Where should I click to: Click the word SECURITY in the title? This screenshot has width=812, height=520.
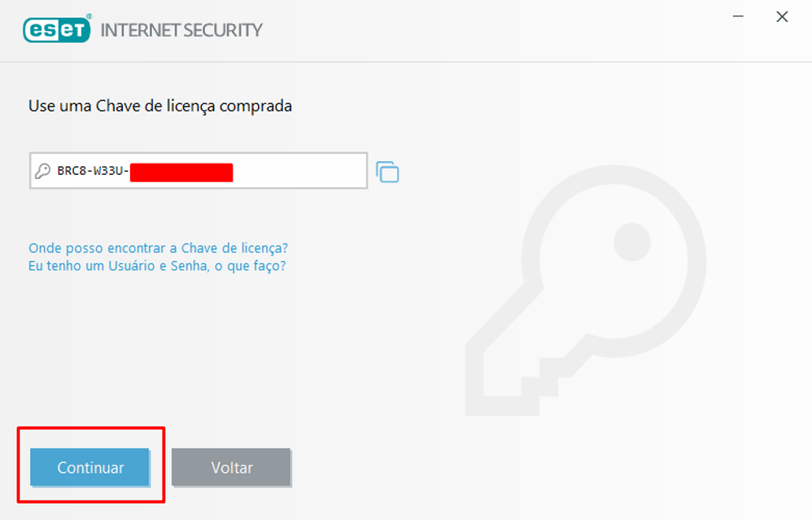coord(227,30)
